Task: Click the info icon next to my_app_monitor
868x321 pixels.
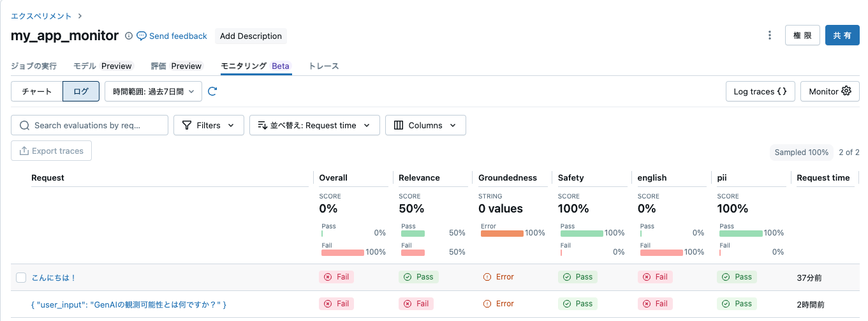Action: click(129, 36)
